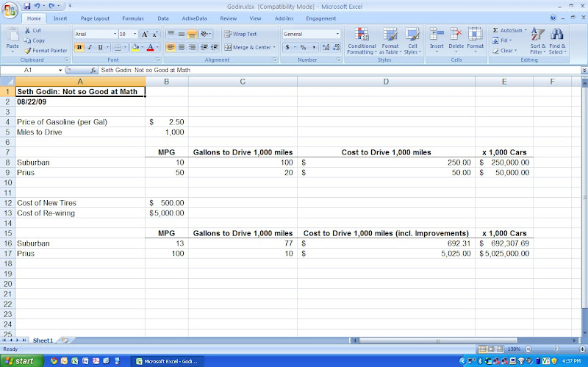Viewport: 588px width, 367px height.
Task: Switch to the Insert ribbon tab
Action: pos(60,18)
